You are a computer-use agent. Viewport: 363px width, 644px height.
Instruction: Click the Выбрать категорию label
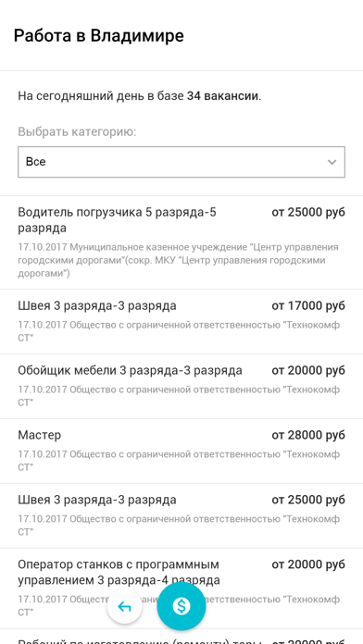(77, 132)
